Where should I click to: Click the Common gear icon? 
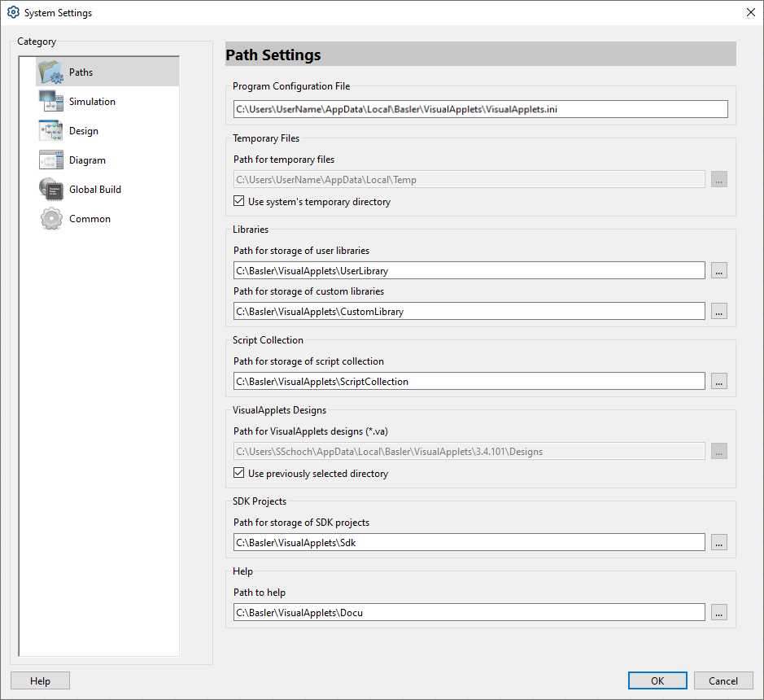click(x=50, y=218)
